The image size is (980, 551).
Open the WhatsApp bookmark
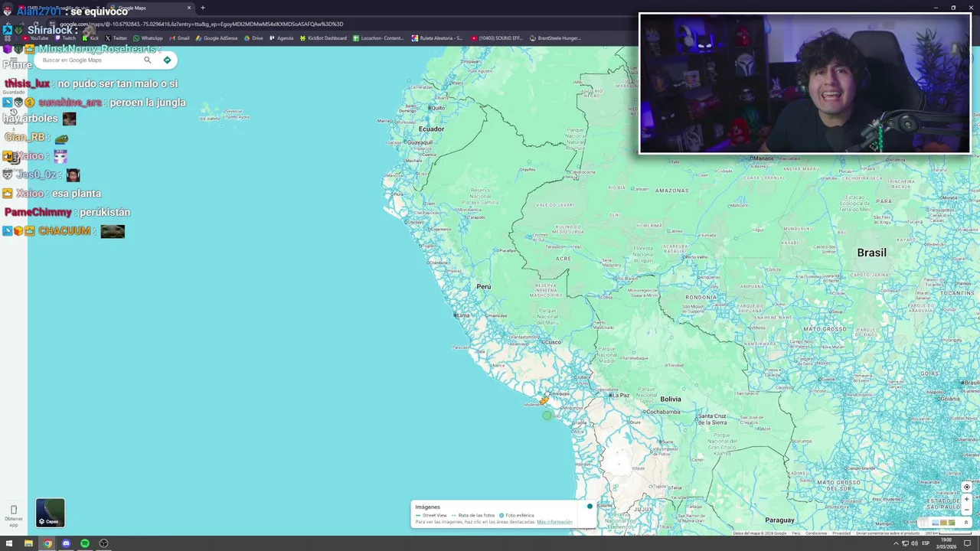coord(148,37)
